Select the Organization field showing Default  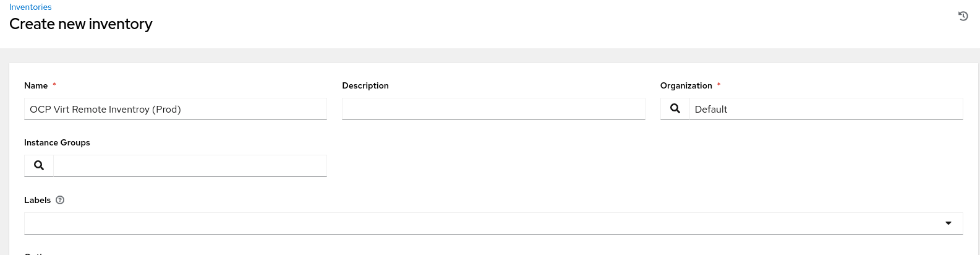pyautogui.click(x=825, y=110)
